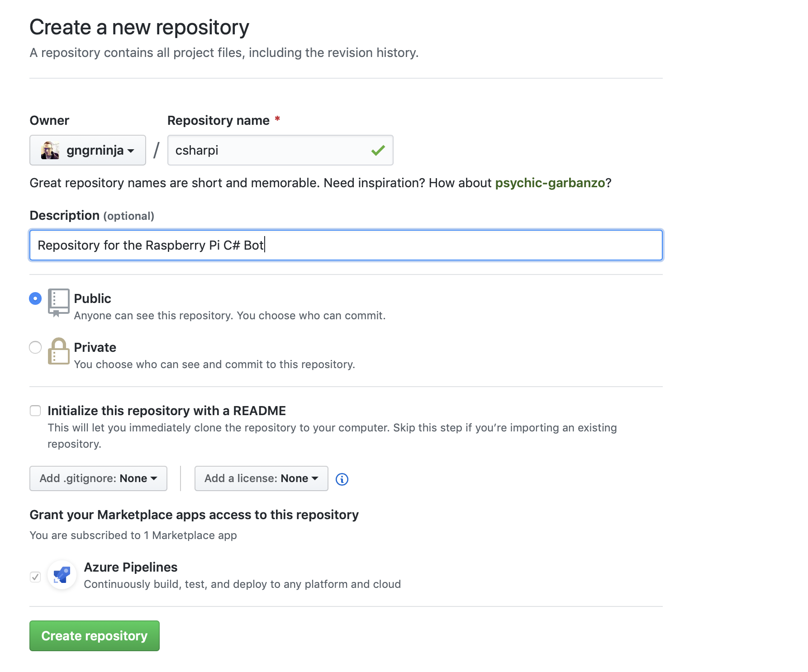The height and width of the screenshot is (672, 808).
Task: Use the psychic-garbanzo name suggestion link
Action: point(550,183)
